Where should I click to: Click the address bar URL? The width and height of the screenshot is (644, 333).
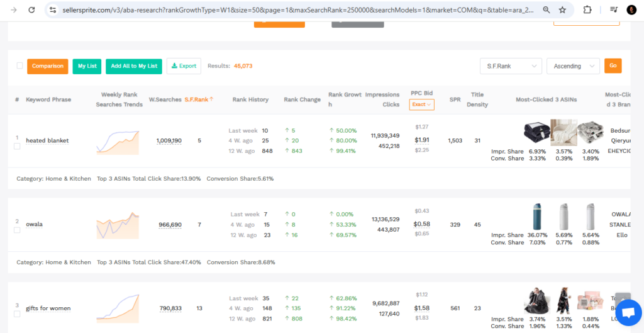(x=298, y=10)
